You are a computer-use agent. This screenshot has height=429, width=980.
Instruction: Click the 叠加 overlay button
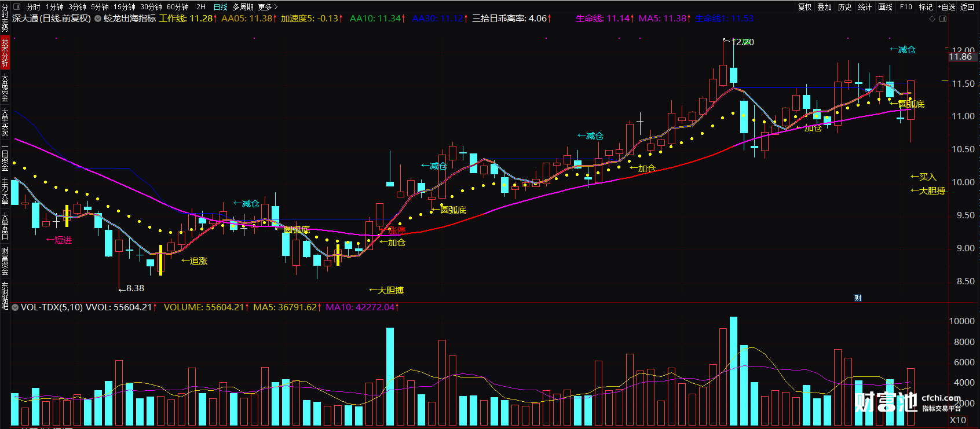click(x=824, y=7)
